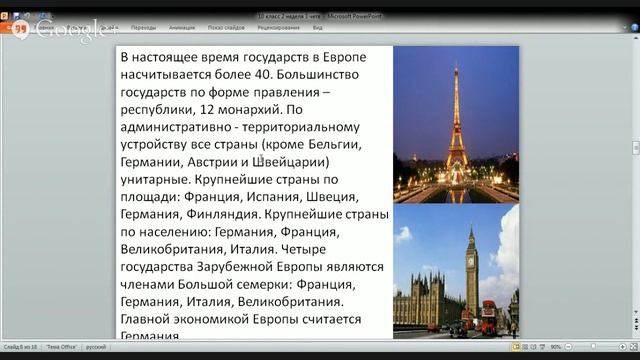Click the Big Ben picture on slide

click(x=456, y=271)
